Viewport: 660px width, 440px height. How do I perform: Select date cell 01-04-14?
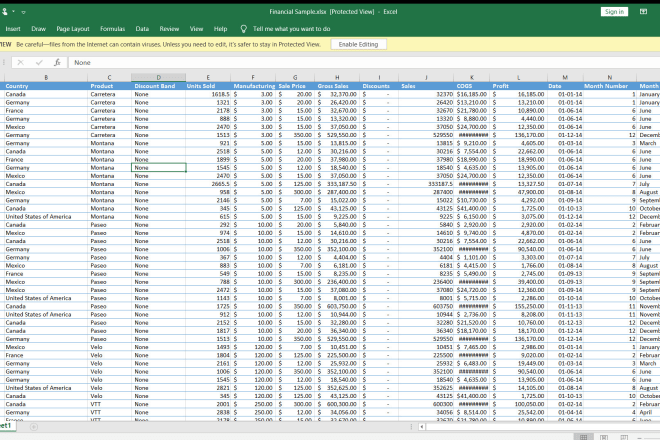point(565,412)
